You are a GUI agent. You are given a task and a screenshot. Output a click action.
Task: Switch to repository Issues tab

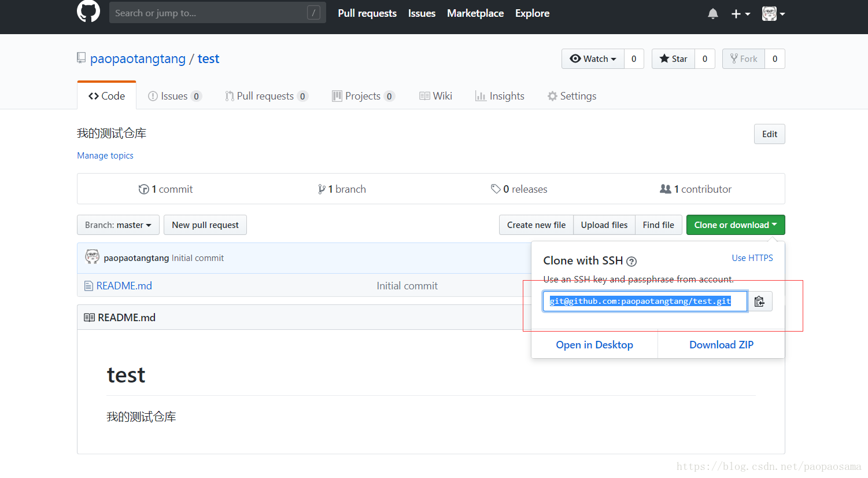[175, 96]
